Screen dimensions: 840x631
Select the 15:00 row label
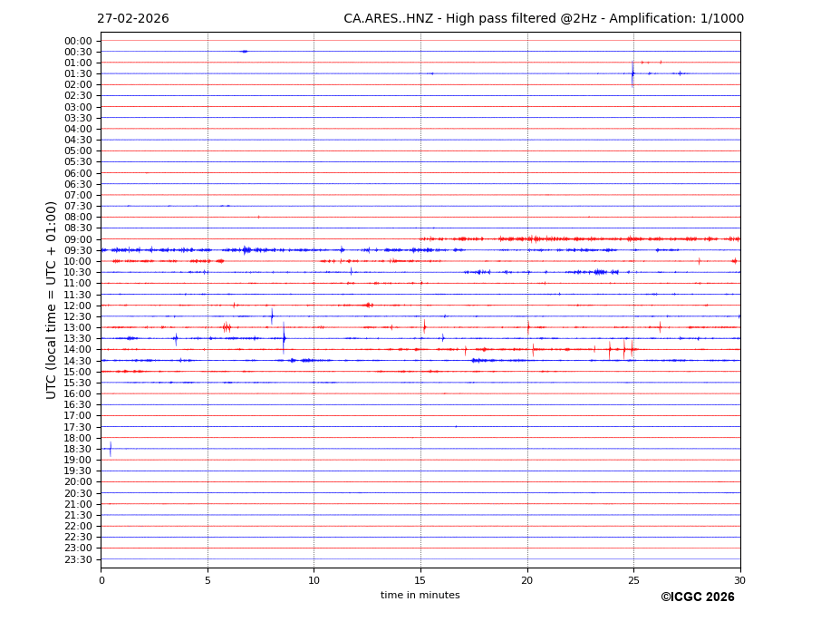78,372
